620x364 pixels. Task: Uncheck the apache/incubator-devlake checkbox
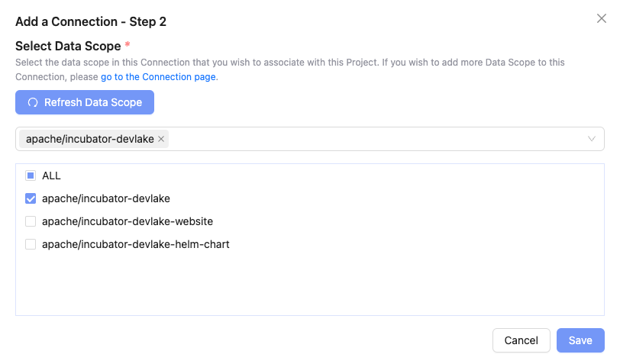tap(31, 198)
